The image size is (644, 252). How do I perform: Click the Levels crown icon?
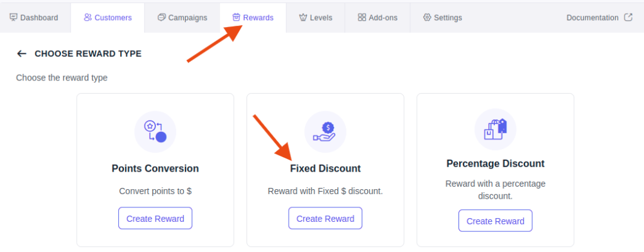(x=303, y=17)
